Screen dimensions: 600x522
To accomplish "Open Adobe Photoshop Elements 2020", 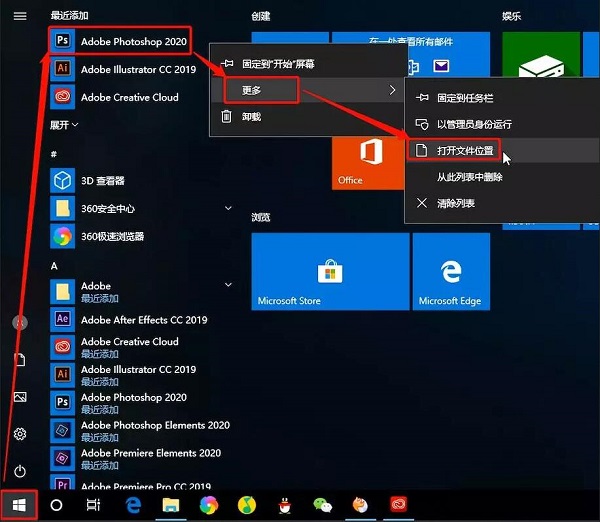I will (x=155, y=425).
